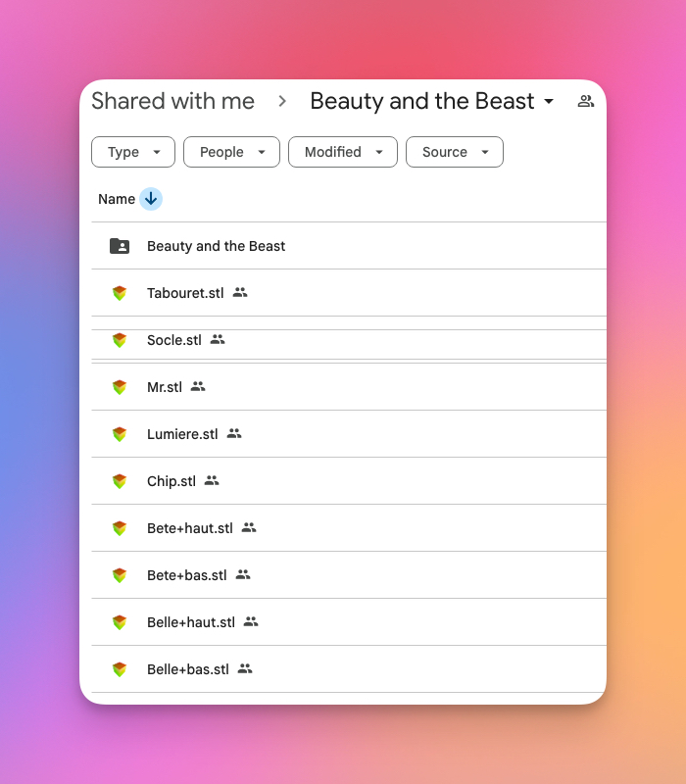Image resolution: width=686 pixels, height=784 pixels.
Task: Reverse sort direction with the arrow button
Action: pos(151,199)
